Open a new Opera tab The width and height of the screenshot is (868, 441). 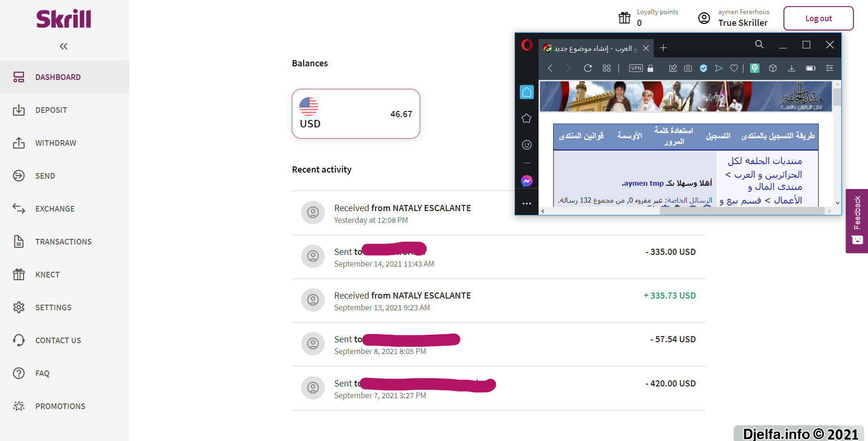point(663,48)
